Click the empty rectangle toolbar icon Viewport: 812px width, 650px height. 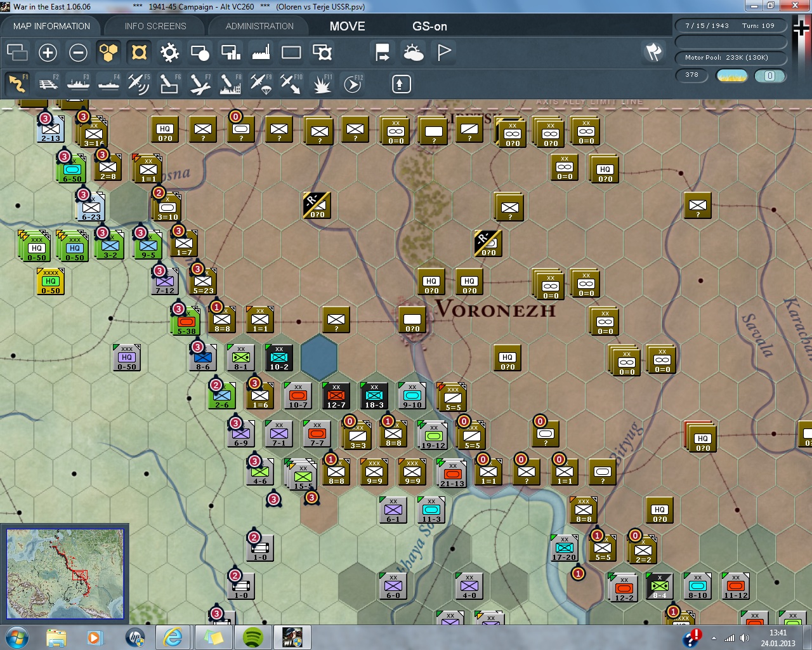click(x=291, y=52)
